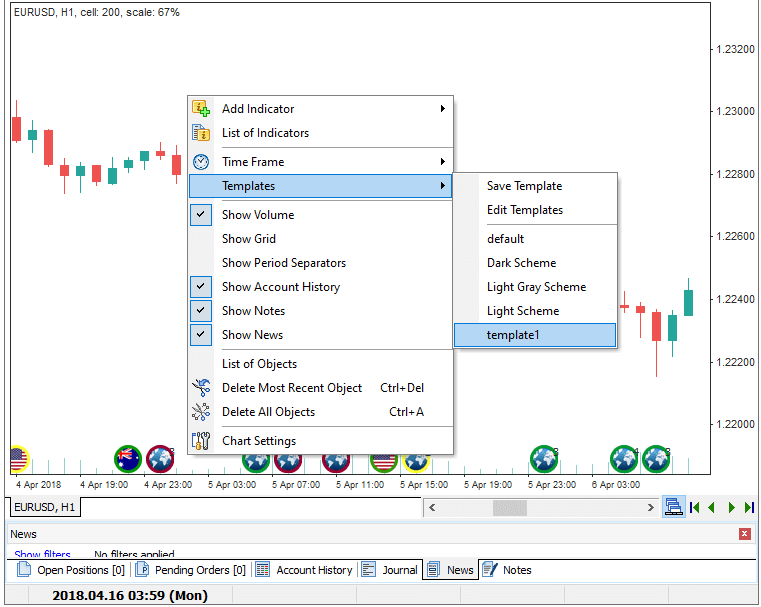
Task: Click the Australian flag news icon on chart
Action: [x=128, y=459]
